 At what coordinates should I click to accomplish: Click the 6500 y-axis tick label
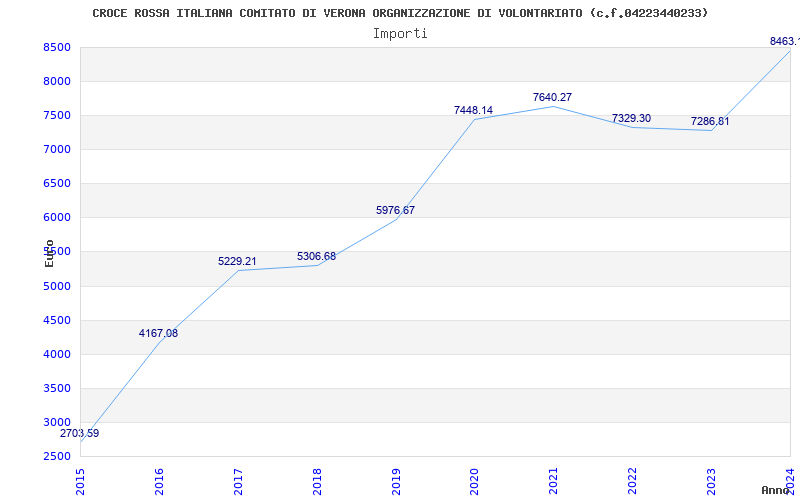click(x=57, y=184)
